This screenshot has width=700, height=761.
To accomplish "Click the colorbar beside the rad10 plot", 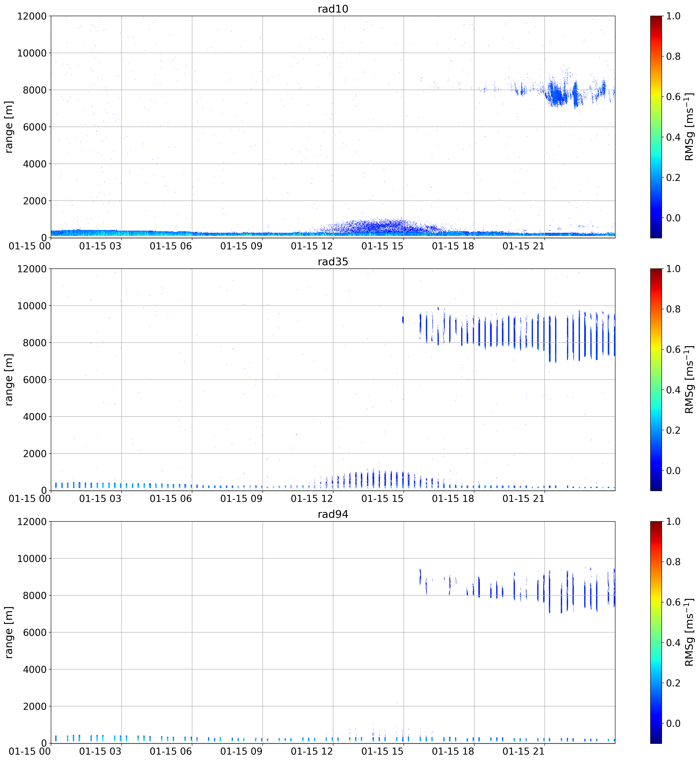I will pyautogui.click(x=656, y=127).
